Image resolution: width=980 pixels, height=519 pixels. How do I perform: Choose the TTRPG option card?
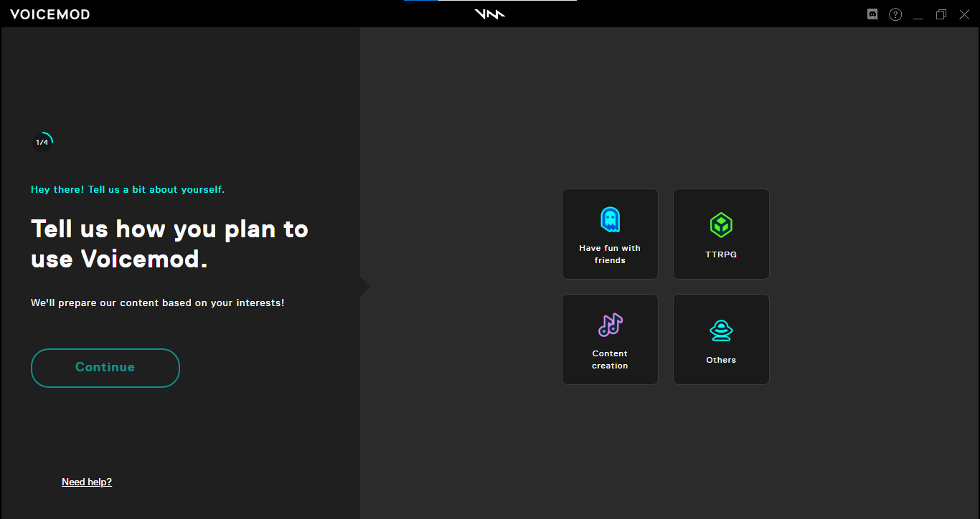(721, 234)
